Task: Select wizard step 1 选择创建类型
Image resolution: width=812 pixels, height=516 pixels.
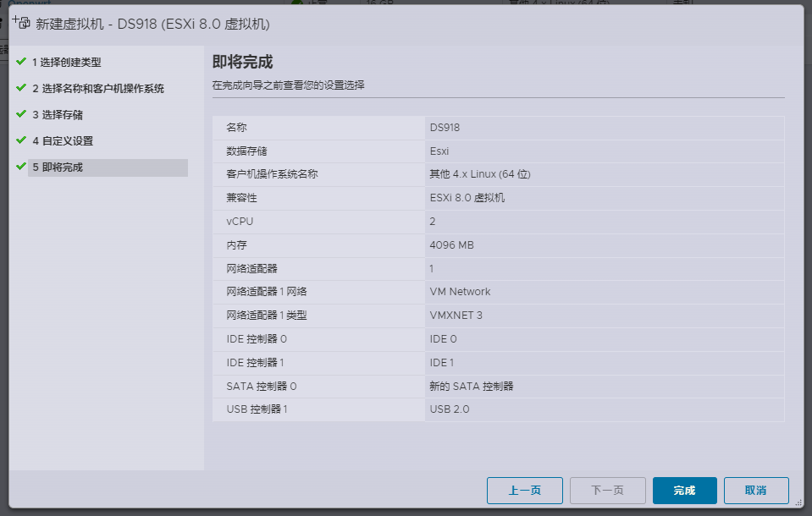Action: pos(68,62)
